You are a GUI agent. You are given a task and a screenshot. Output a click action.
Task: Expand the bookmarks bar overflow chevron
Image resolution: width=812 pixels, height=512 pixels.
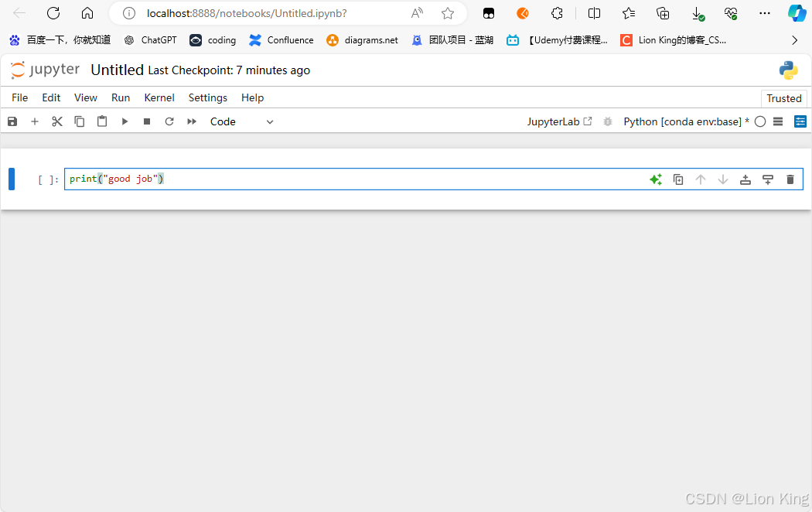(794, 40)
